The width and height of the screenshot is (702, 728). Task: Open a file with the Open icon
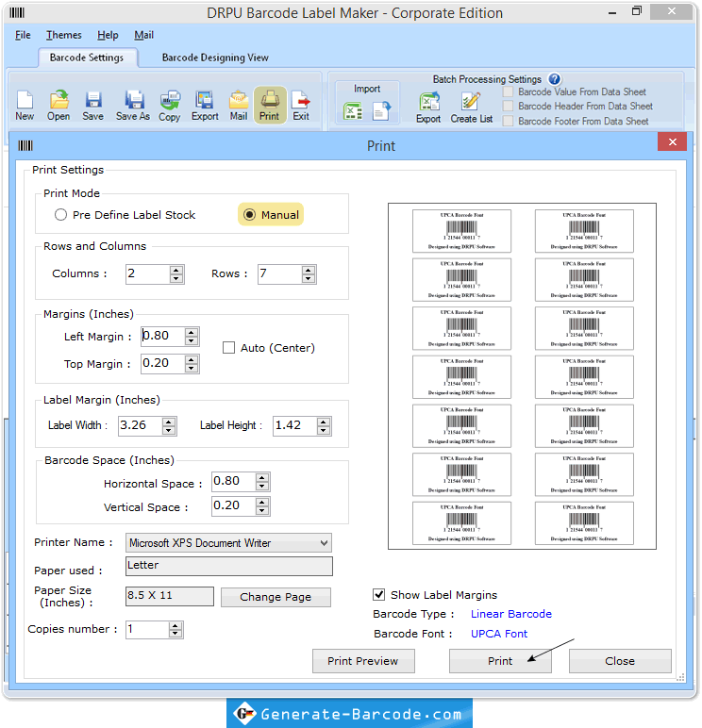tap(58, 106)
